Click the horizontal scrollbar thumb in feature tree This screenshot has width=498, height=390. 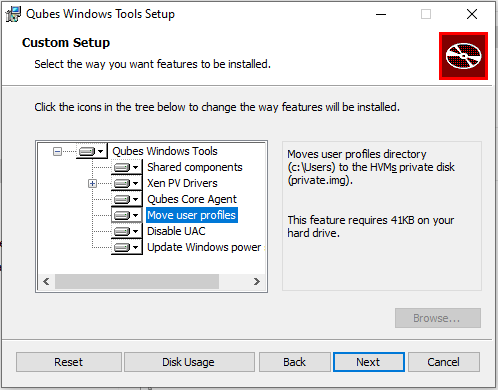point(137,282)
